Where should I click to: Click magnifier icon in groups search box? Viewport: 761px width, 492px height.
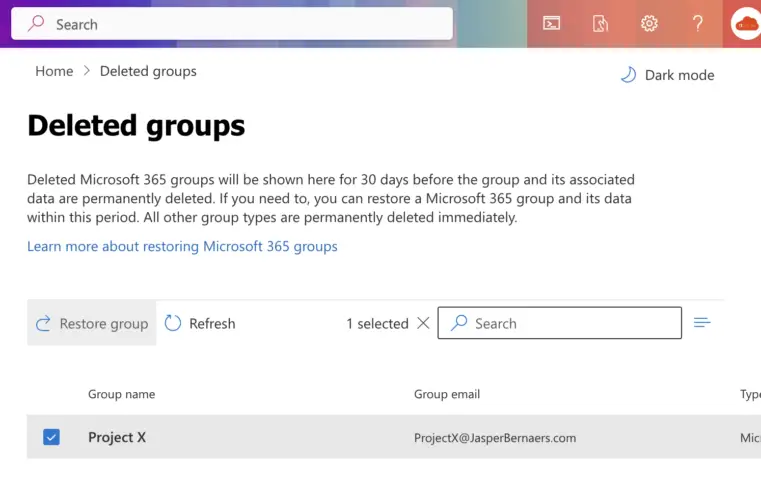coord(459,323)
